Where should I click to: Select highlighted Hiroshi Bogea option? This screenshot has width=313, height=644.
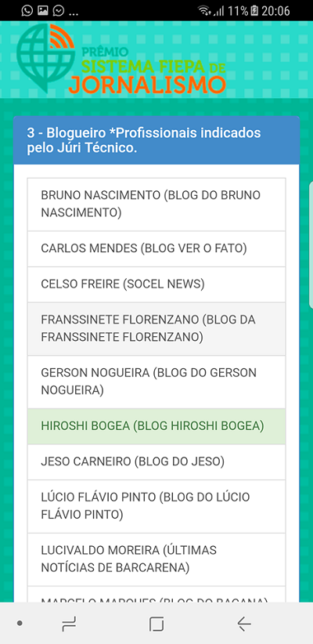(x=156, y=426)
